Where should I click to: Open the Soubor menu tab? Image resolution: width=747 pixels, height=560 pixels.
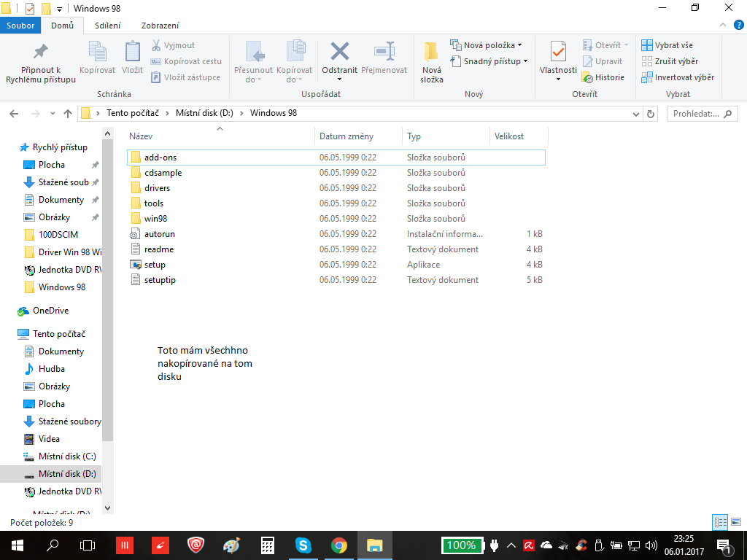pyautogui.click(x=20, y=26)
